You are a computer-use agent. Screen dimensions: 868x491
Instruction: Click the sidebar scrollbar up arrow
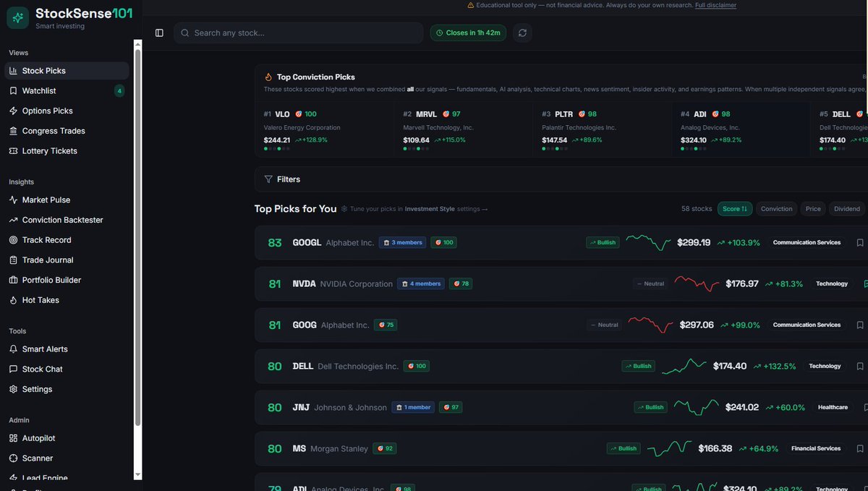coord(138,43)
